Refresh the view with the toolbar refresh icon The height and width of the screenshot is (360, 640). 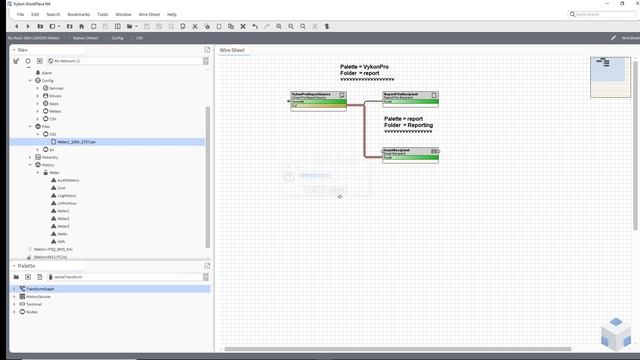93,26
